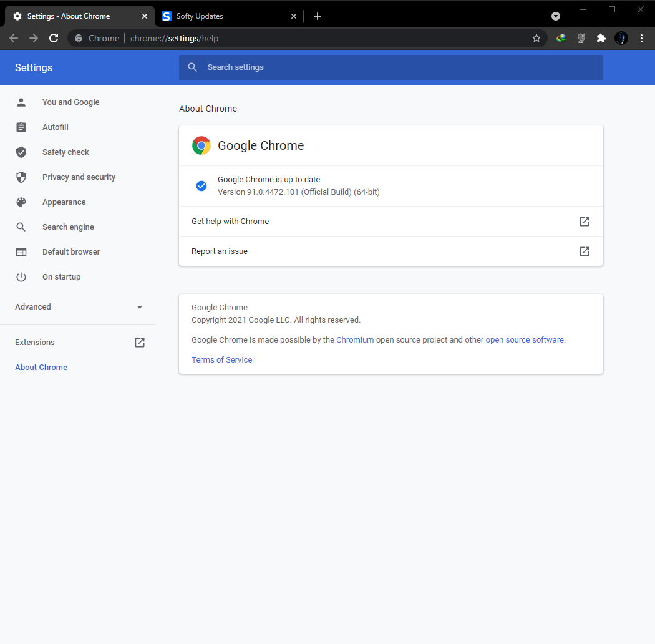Select the Settings - About Chrome tab
This screenshot has width=655, height=644.
[x=80, y=16]
